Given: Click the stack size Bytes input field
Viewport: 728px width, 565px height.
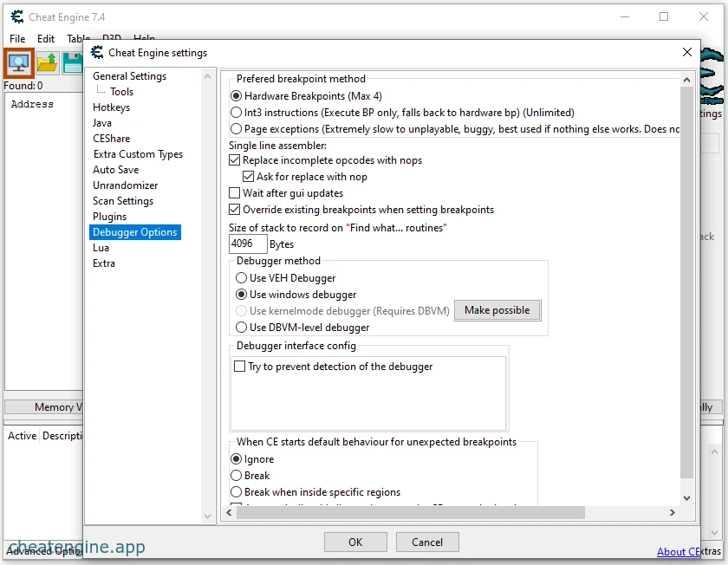Looking at the screenshot, I should [248, 244].
